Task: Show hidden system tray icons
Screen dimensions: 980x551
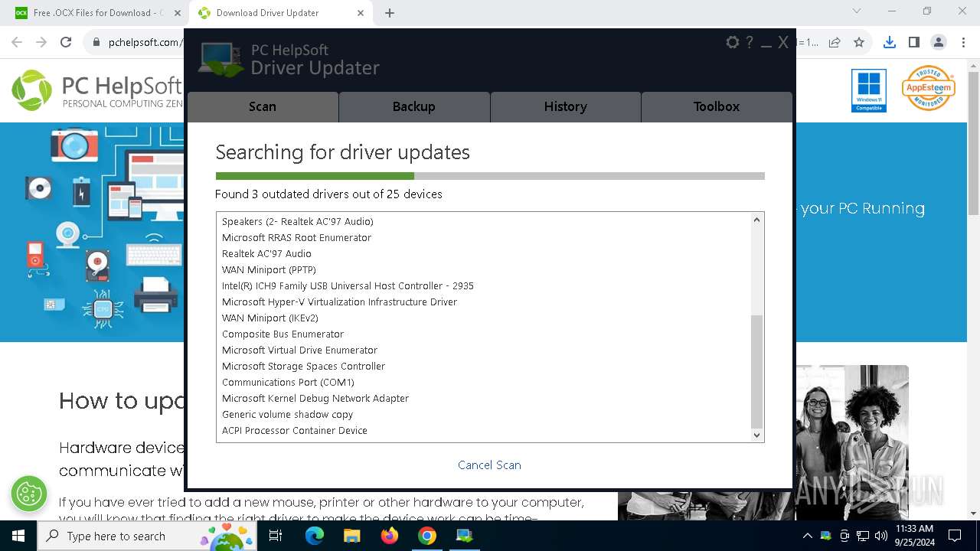Action: click(808, 536)
